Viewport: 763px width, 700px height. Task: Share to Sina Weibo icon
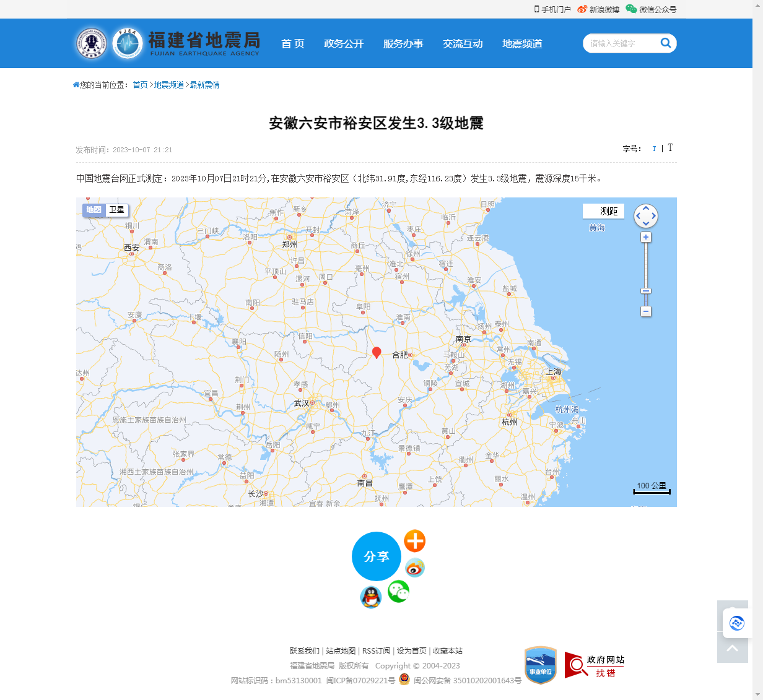coord(414,568)
